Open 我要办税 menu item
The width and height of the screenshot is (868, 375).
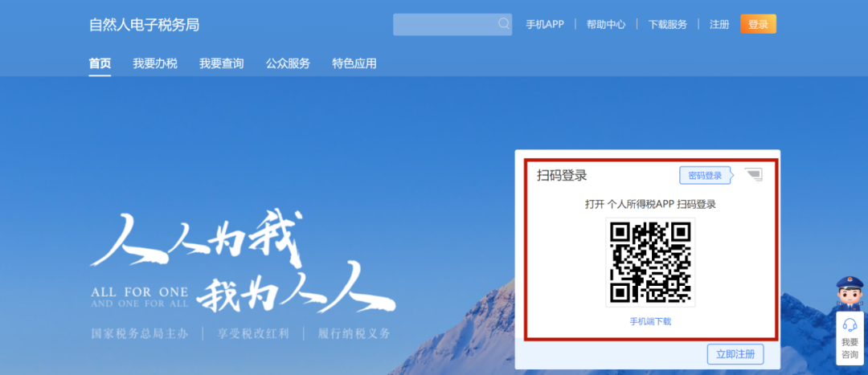point(155,63)
